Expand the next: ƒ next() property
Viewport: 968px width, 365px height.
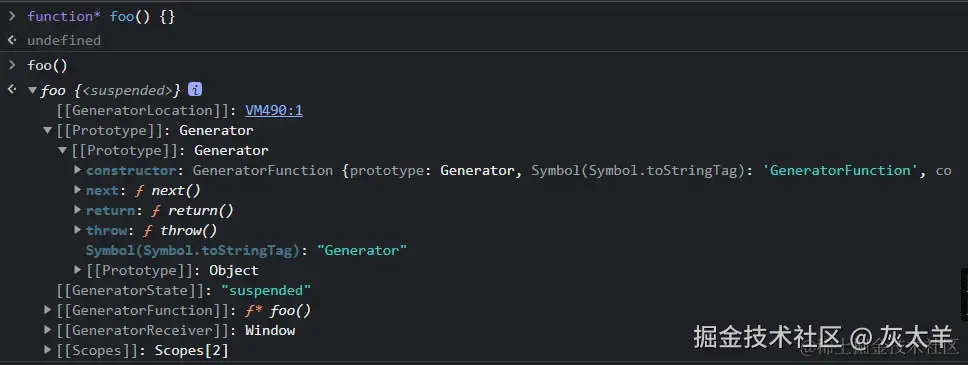click(x=77, y=190)
